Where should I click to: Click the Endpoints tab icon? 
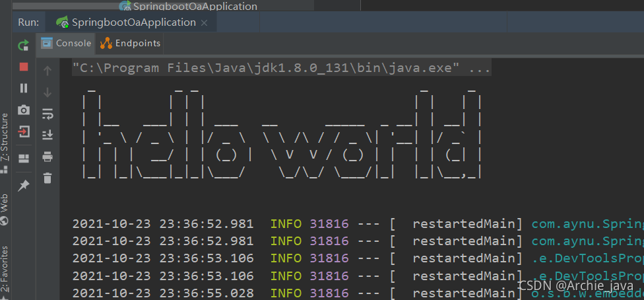tap(106, 43)
